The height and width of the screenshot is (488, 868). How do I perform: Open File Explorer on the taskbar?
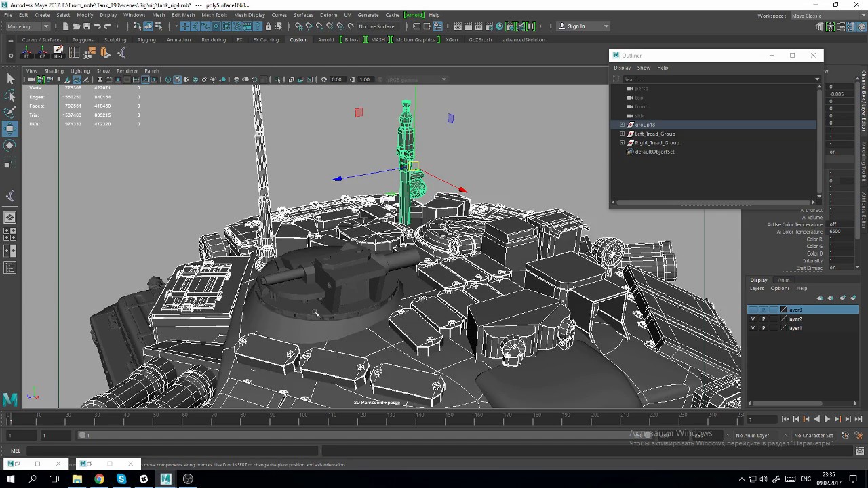click(x=77, y=479)
